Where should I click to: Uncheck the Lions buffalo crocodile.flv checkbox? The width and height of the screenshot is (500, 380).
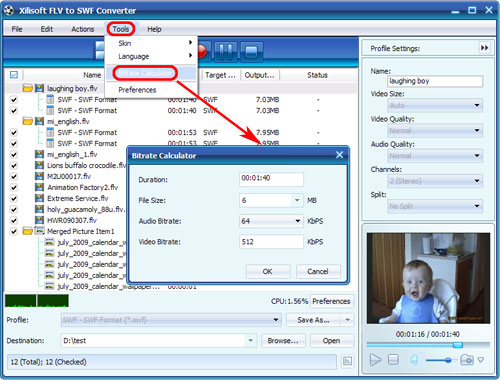tap(14, 166)
